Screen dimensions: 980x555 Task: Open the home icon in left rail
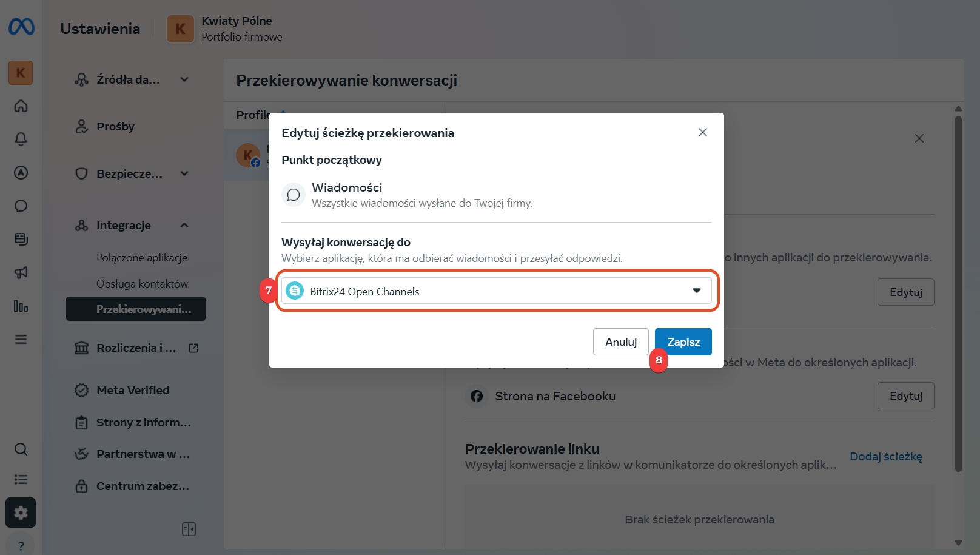point(21,106)
